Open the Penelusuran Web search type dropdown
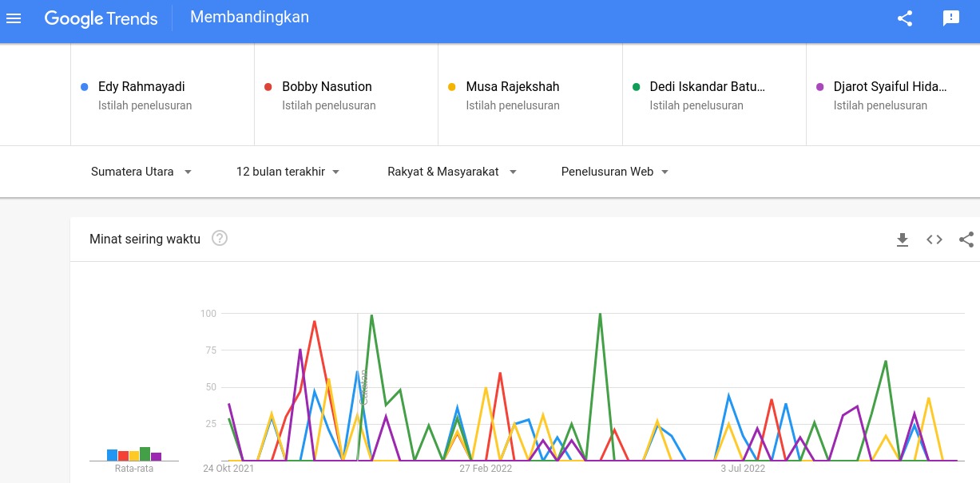Image resolution: width=980 pixels, height=483 pixels. point(614,172)
